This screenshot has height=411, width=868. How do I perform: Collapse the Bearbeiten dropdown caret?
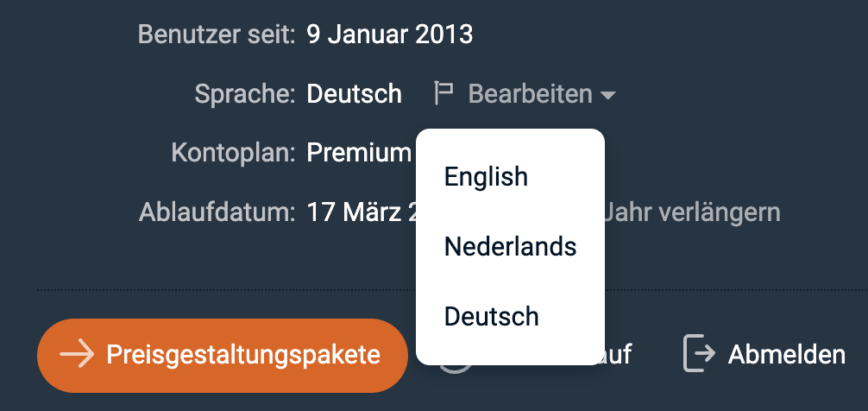tap(608, 95)
